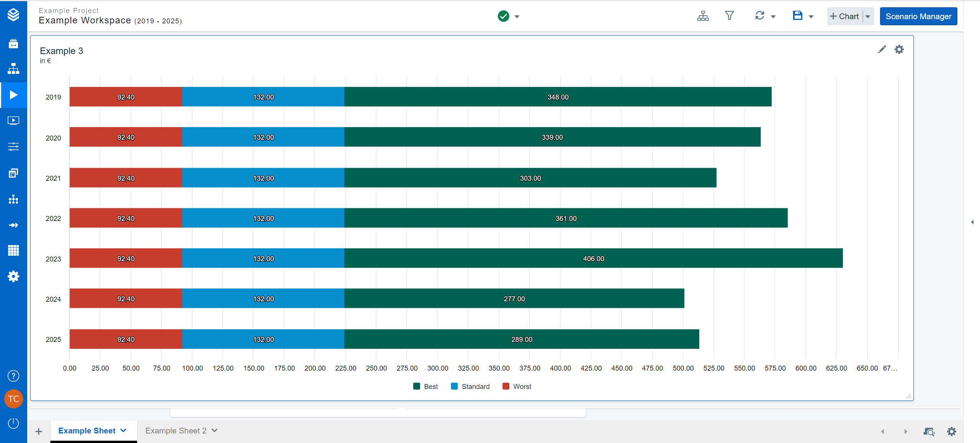Screen dimensions: 980x443
Task: Open the save options dropdown arrow
Action: (811, 16)
